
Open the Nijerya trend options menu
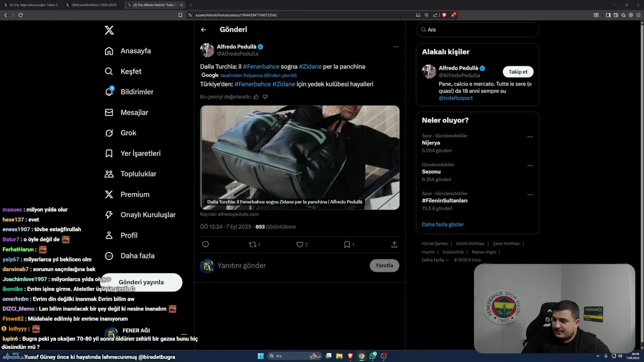tap(530, 137)
